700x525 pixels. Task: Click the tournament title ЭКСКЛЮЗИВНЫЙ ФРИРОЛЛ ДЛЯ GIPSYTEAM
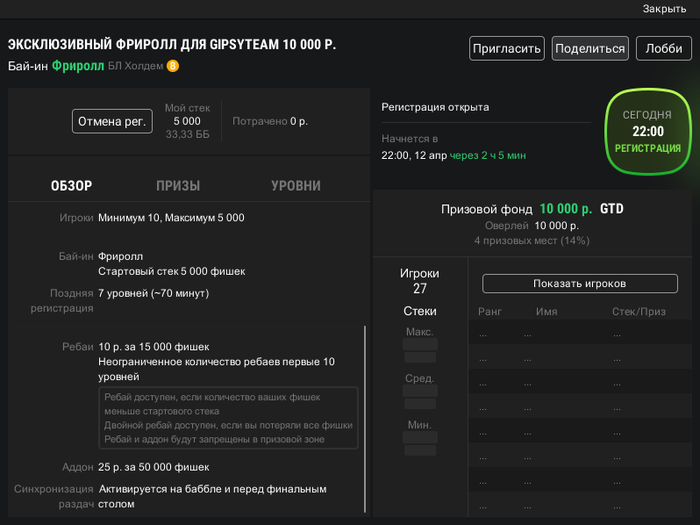point(172,45)
